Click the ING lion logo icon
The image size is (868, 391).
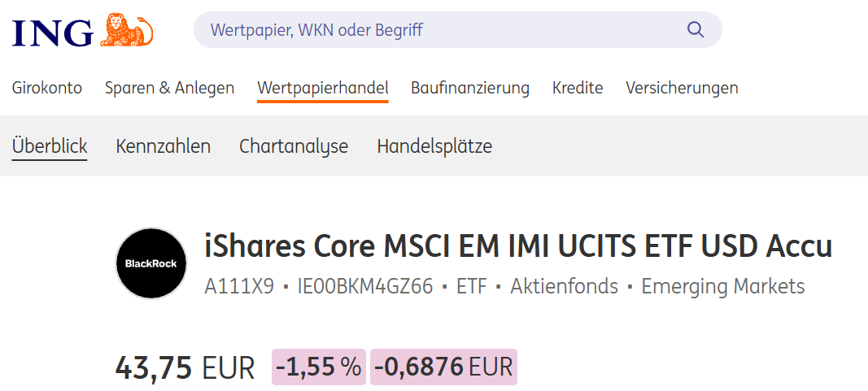coord(127,30)
